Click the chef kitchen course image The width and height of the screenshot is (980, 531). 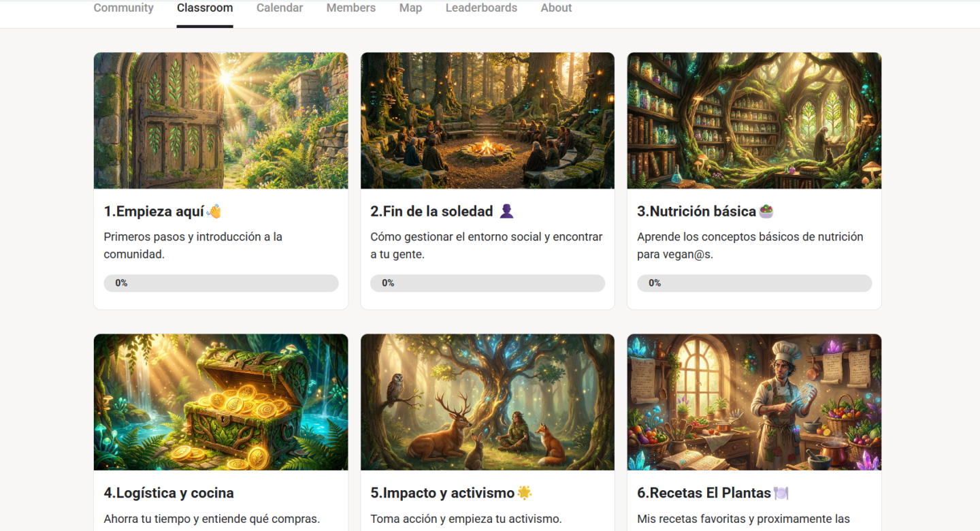click(754, 402)
